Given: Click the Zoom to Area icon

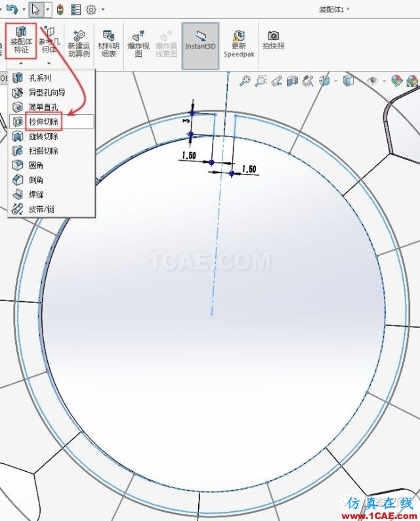Looking at the screenshot, I should click(x=261, y=81).
